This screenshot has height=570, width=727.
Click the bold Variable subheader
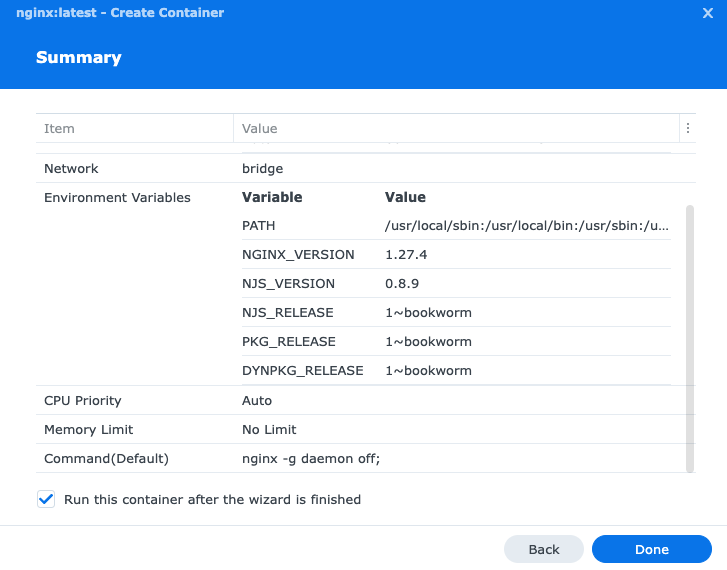272,197
